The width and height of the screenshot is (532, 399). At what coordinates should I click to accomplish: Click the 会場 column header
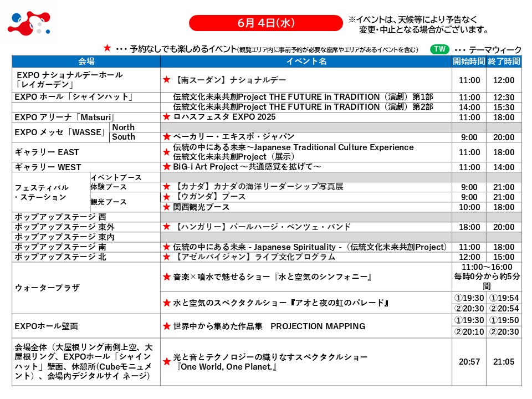86,62
